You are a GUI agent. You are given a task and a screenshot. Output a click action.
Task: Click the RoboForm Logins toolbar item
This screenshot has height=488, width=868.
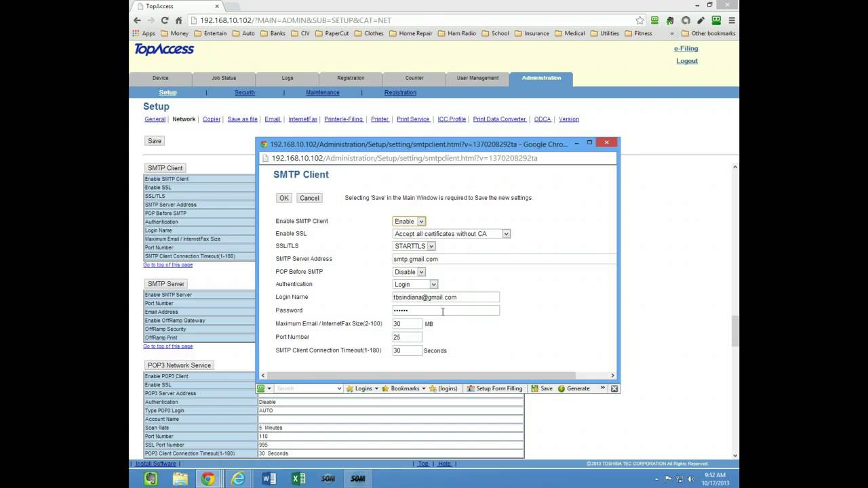pyautogui.click(x=362, y=388)
